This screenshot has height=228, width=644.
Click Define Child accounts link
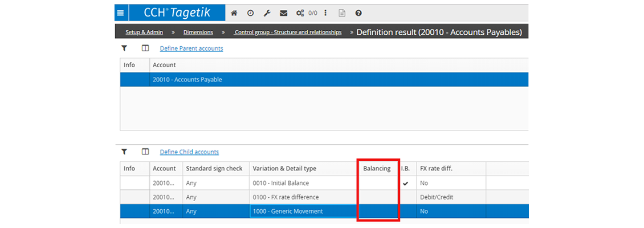[x=189, y=152]
